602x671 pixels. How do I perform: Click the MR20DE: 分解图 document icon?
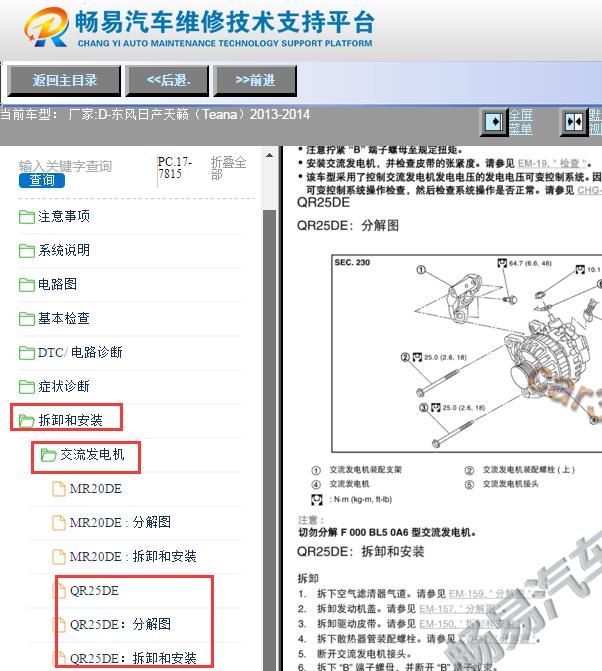pos(59,523)
